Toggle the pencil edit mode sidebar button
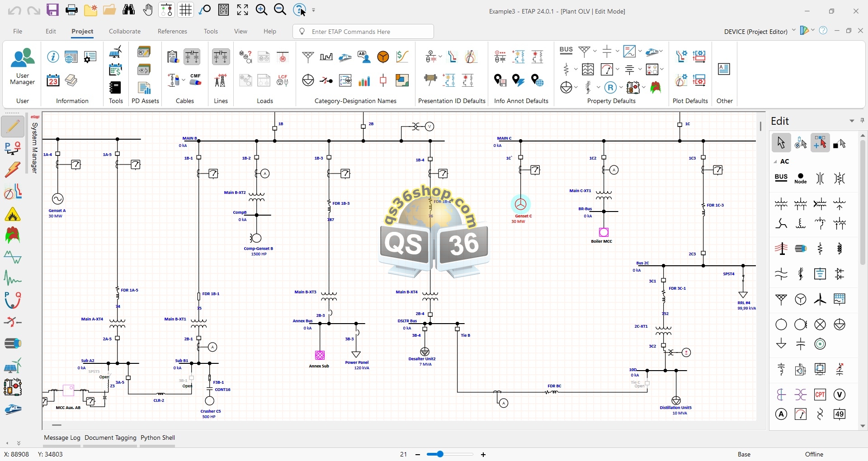Viewport: 868px width, 461px height. pyautogui.click(x=13, y=126)
